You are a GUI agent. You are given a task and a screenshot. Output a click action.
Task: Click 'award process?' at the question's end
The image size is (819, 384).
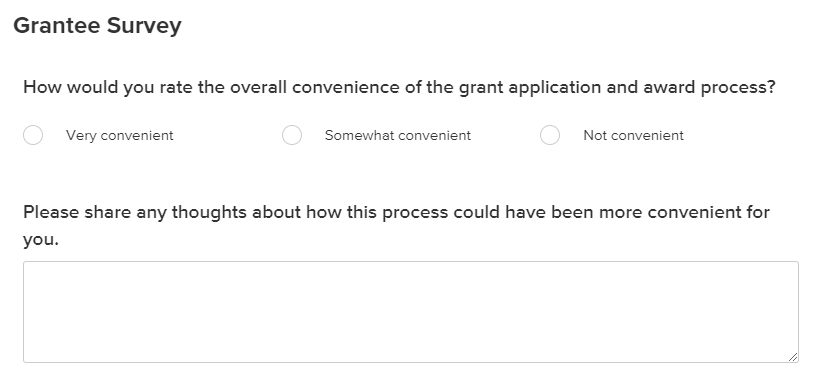click(x=709, y=87)
